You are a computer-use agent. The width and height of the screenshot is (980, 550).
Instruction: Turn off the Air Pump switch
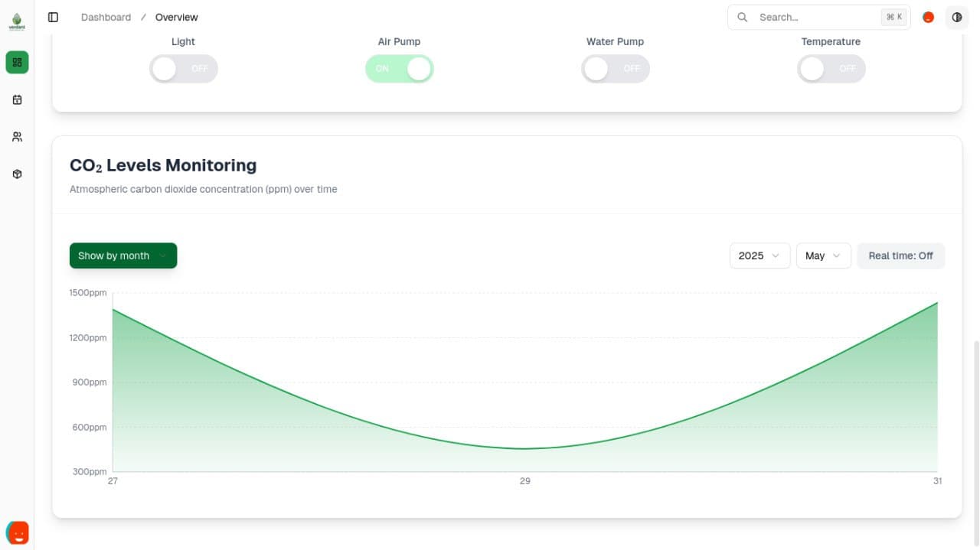click(x=400, y=69)
